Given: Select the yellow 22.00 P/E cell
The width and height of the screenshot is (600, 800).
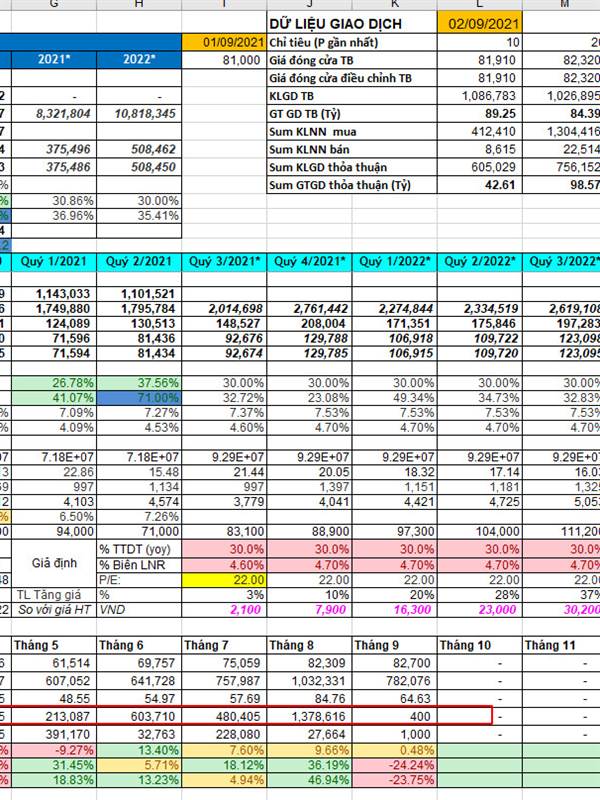Looking at the screenshot, I should [x=224, y=580].
